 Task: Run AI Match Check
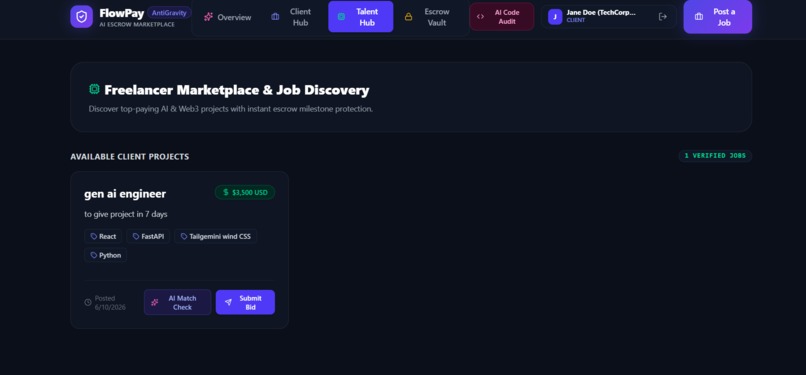177,302
